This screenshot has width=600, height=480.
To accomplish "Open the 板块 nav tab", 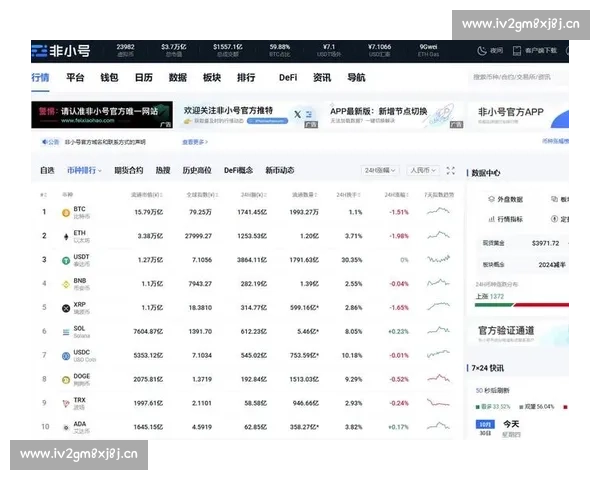I will coord(212,78).
